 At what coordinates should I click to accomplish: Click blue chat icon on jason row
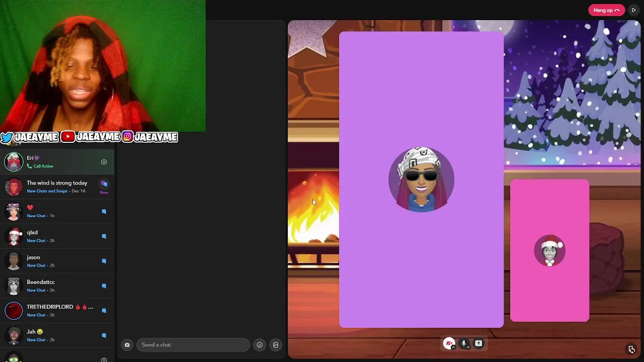coord(104,261)
